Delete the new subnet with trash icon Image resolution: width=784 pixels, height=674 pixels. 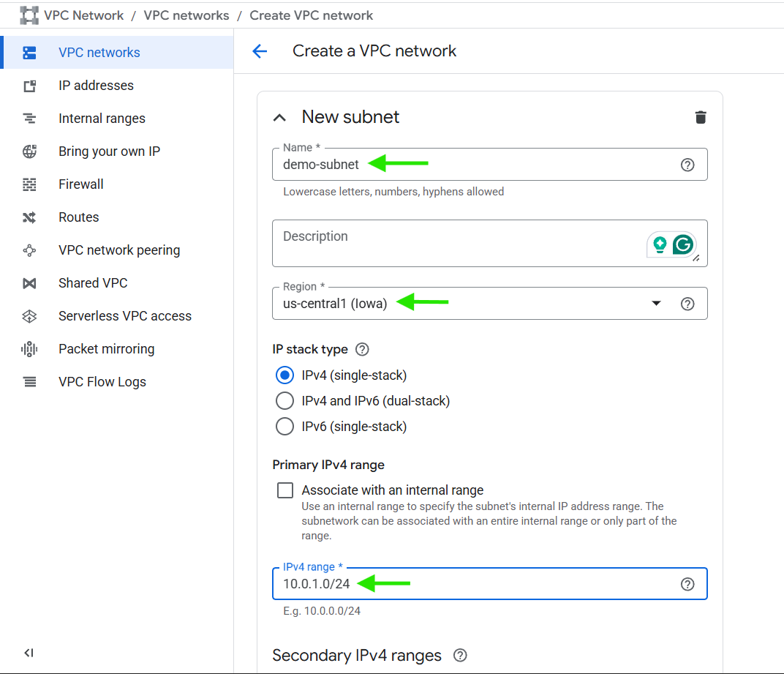(701, 117)
